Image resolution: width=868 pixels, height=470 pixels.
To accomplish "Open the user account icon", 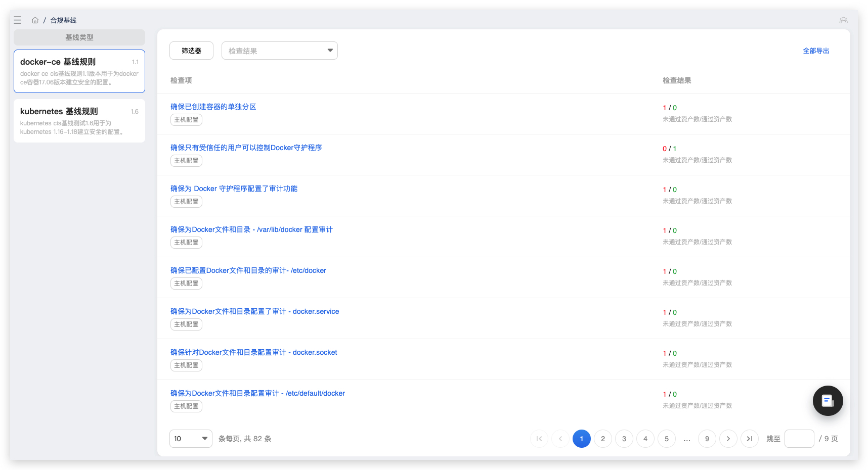I will (x=843, y=20).
